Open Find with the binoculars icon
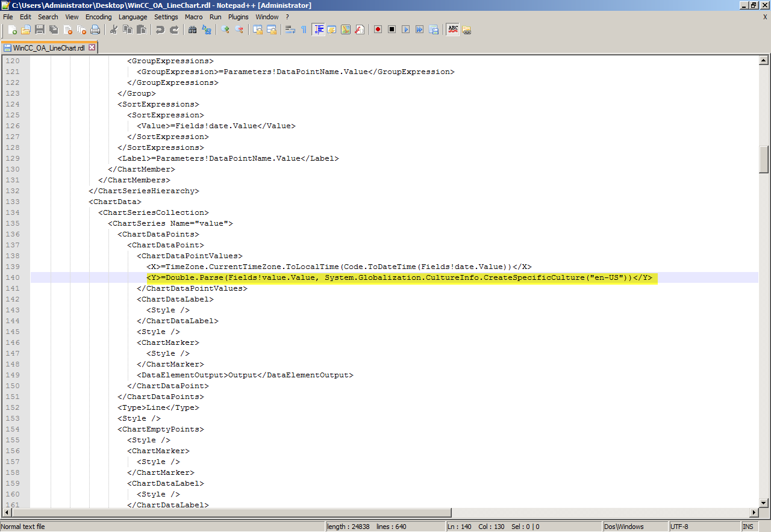 (x=193, y=29)
